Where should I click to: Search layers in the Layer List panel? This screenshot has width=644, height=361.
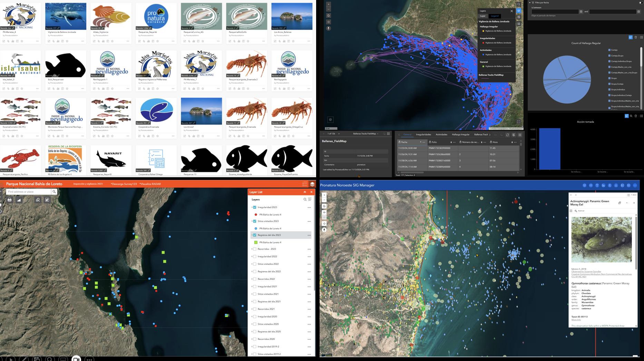pyautogui.click(x=305, y=199)
